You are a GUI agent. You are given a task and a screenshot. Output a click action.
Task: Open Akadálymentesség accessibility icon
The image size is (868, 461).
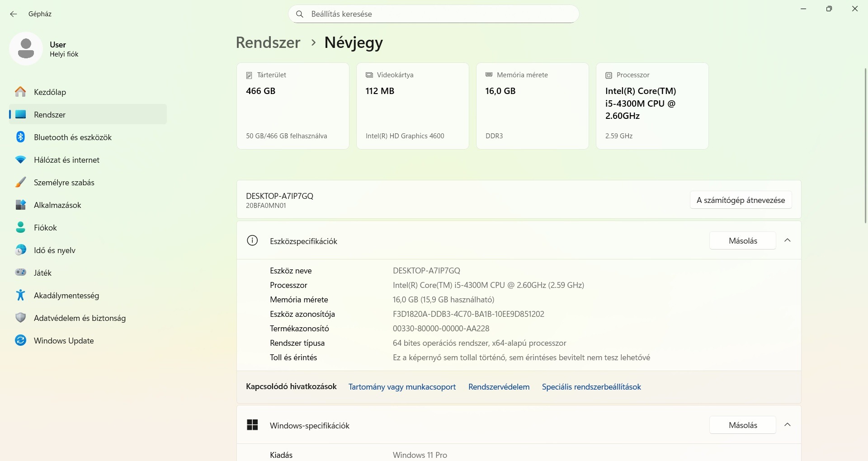point(20,295)
